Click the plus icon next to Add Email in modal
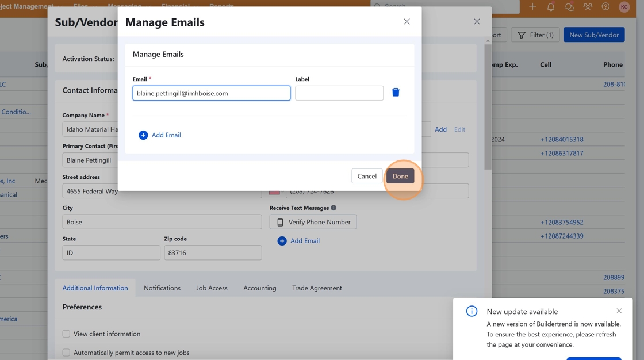 pos(143,135)
